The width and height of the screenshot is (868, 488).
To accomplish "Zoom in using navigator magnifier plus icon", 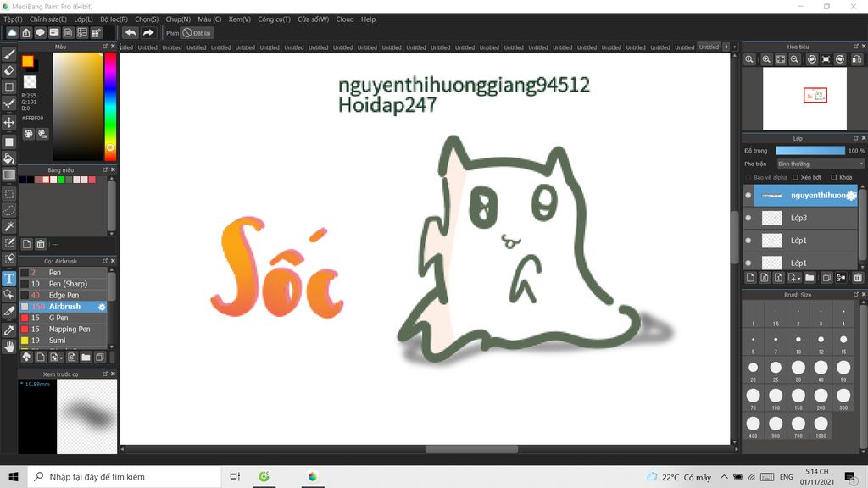I will click(x=766, y=59).
